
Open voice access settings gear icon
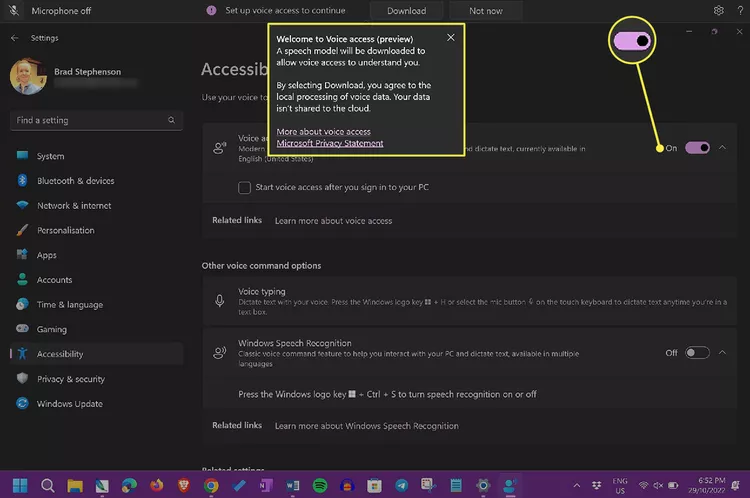click(718, 11)
